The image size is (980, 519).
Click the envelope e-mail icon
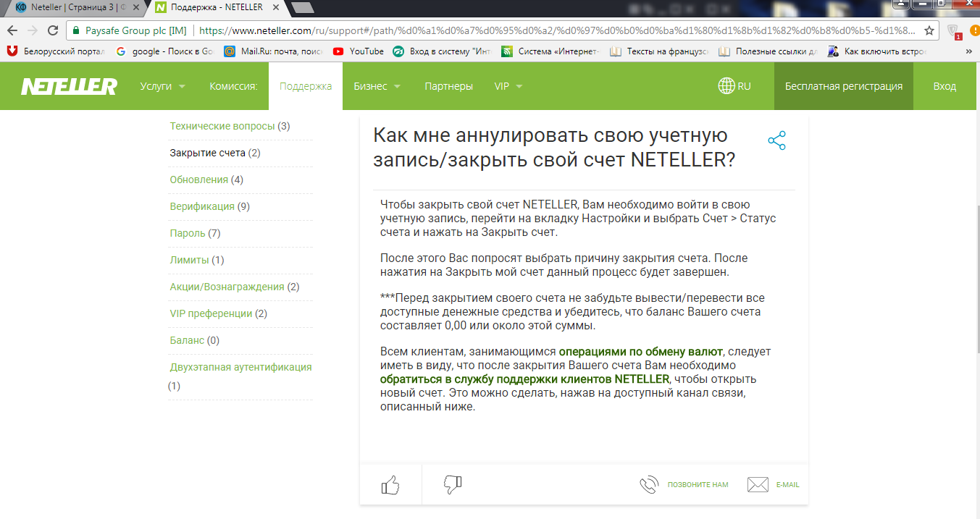tap(758, 484)
